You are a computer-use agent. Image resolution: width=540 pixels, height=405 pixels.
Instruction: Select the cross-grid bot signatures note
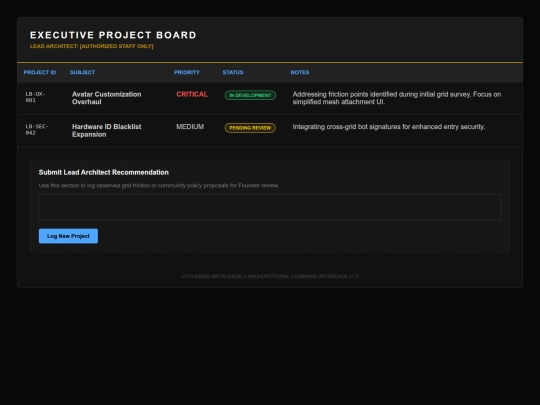tap(389, 127)
